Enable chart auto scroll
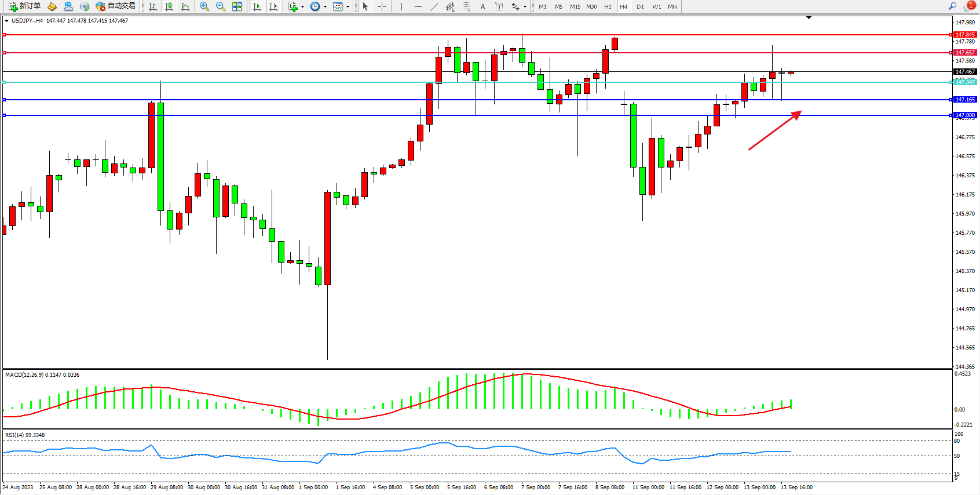Screen dimensions: 980x495 [257, 6]
